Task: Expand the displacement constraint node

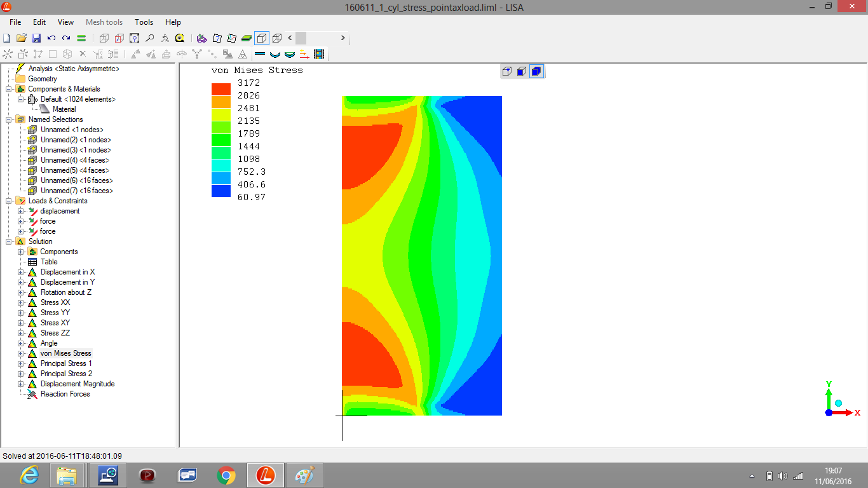Action: coord(21,211)
